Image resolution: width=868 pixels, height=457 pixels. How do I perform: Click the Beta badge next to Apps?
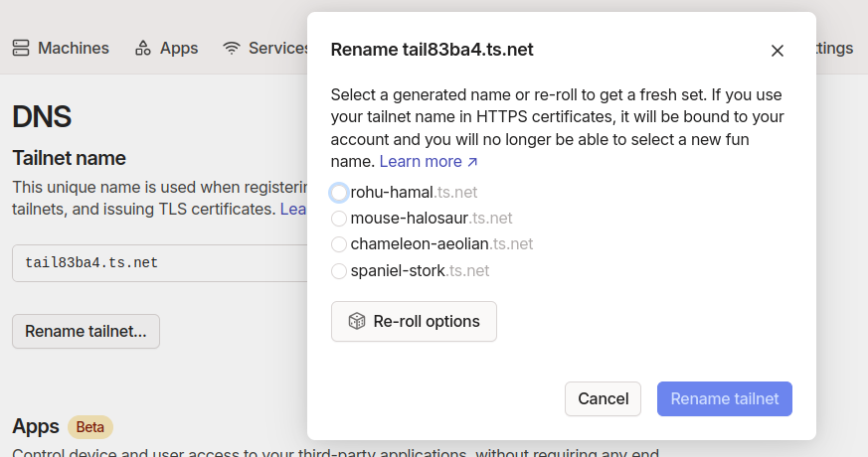[90, 427]
